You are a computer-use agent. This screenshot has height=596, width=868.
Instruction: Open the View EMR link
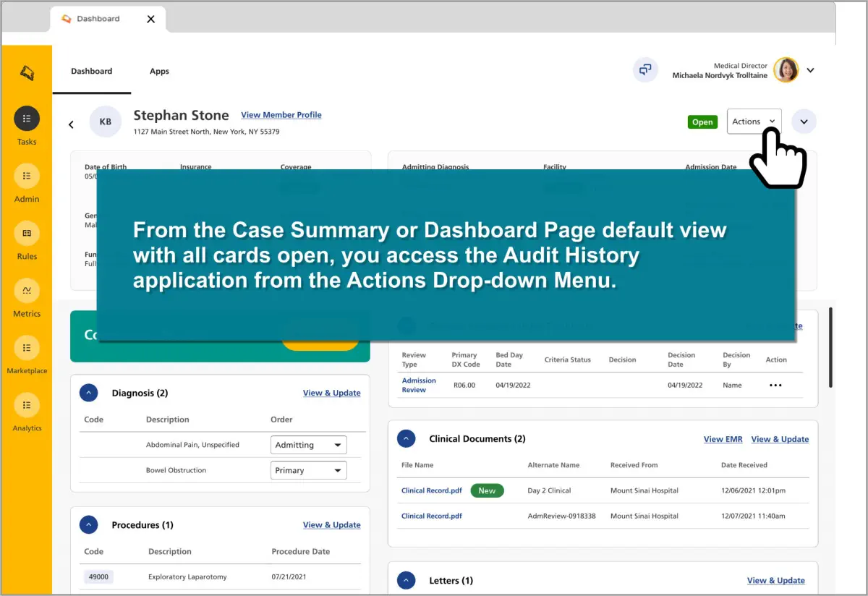(x=723, y=439)
